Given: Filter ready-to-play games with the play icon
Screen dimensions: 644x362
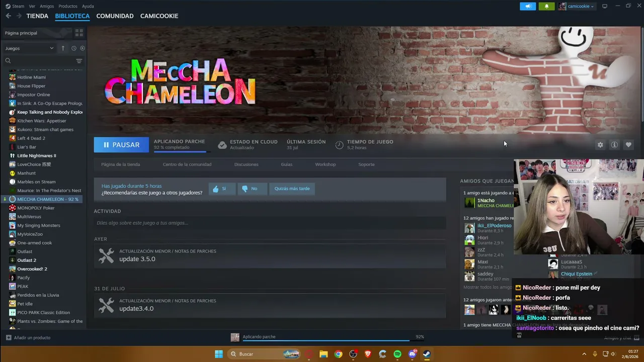Looking at the screenshot, I should click(83, 48).
